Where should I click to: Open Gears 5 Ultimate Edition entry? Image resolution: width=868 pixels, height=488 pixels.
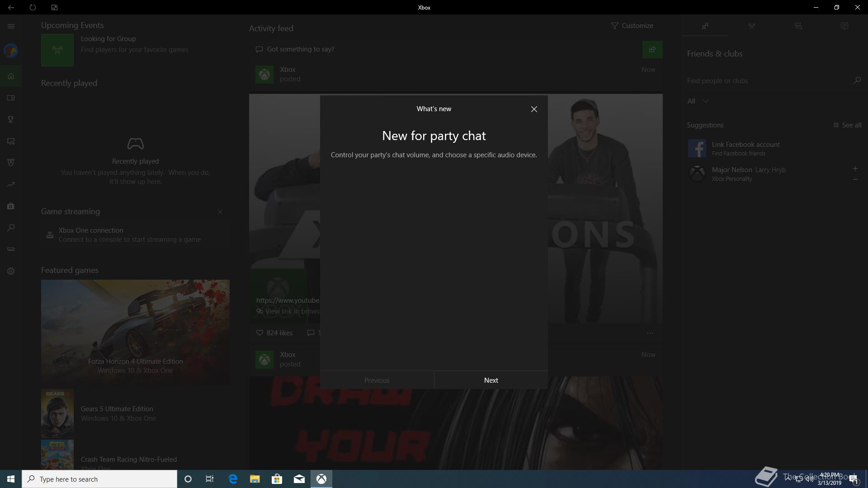pyautogui.click(x=135, y=413)
